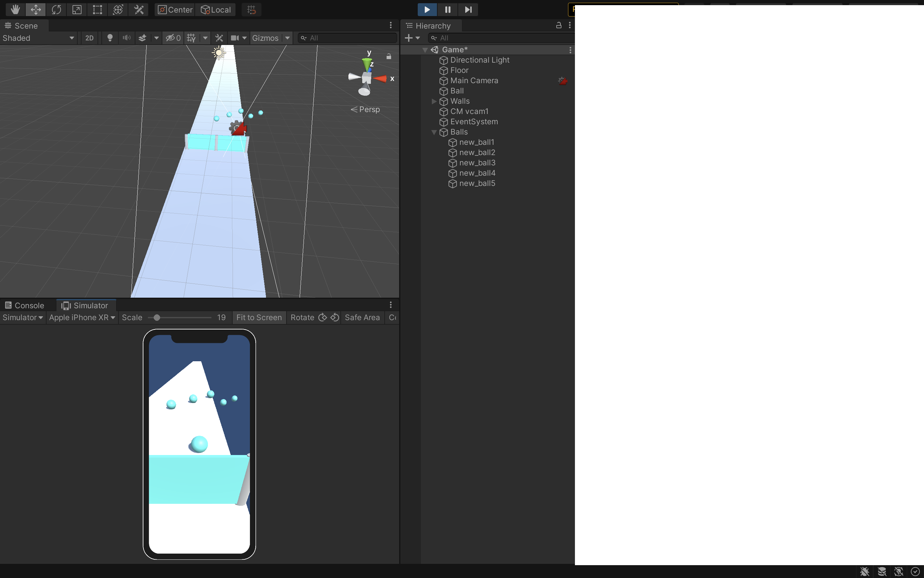The image size is (924, 578).
Task: Toggle hidden objects visibility counter
Action: [x=173, y=38]
